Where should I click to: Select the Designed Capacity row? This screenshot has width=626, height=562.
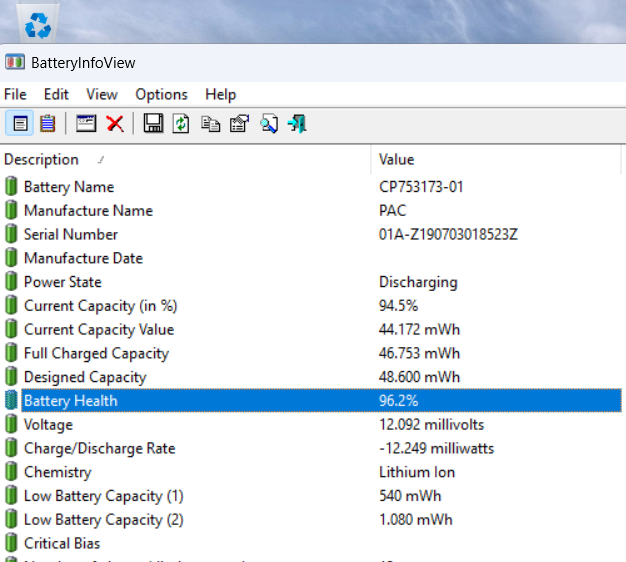point(313,376)
